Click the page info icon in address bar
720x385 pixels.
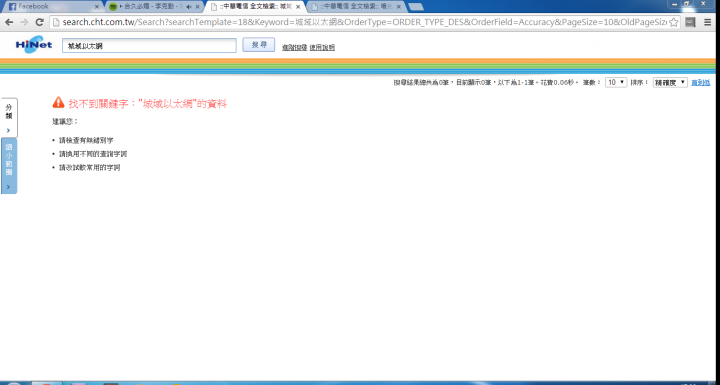point(56,23)
